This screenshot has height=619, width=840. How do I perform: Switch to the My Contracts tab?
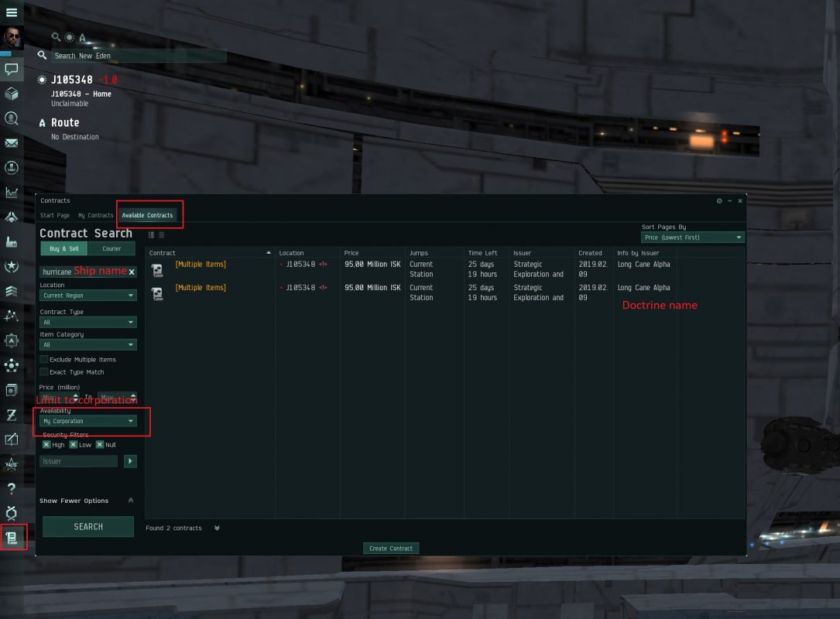click(95, 215)
